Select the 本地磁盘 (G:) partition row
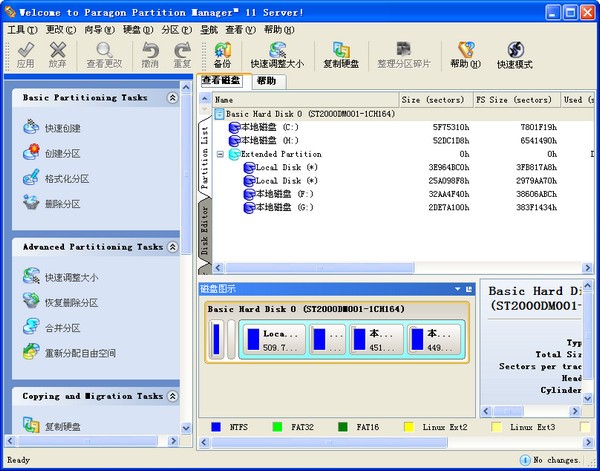This screenshot has height=471, width=600. [403, 207]
